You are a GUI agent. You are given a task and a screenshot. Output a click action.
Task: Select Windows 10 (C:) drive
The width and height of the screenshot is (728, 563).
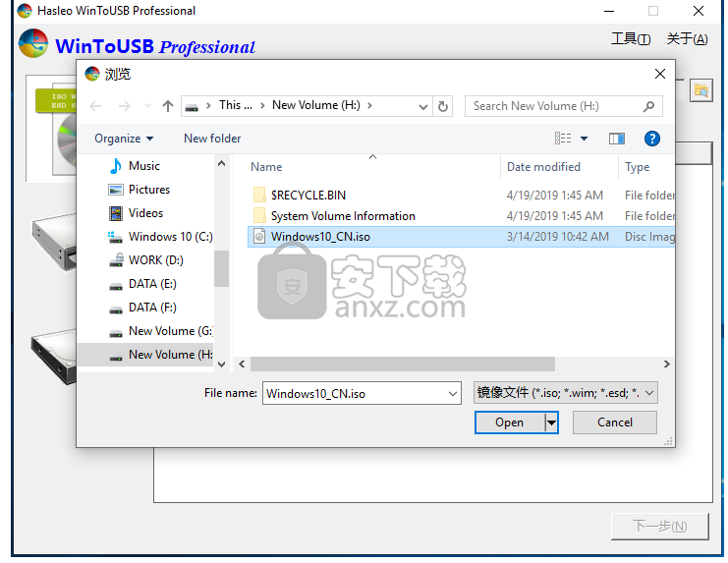tap(160, 237)
